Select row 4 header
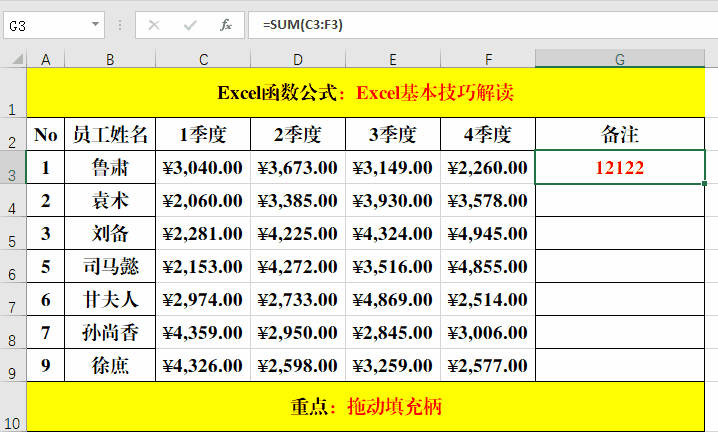The image size is (718, 432). point(13,200)
